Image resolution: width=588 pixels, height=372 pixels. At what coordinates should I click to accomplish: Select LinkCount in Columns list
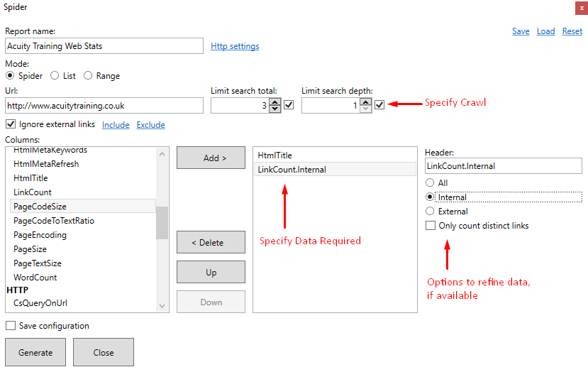pyautogui.click(x=83, y=192)
